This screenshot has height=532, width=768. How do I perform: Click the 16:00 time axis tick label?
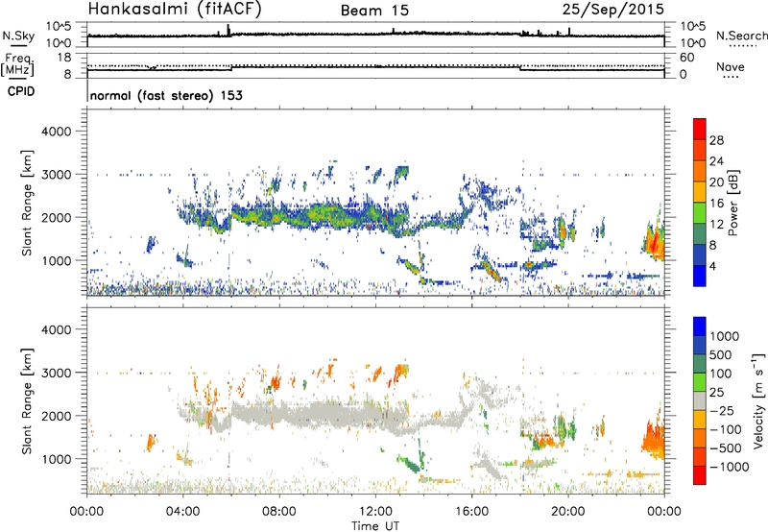471,512
